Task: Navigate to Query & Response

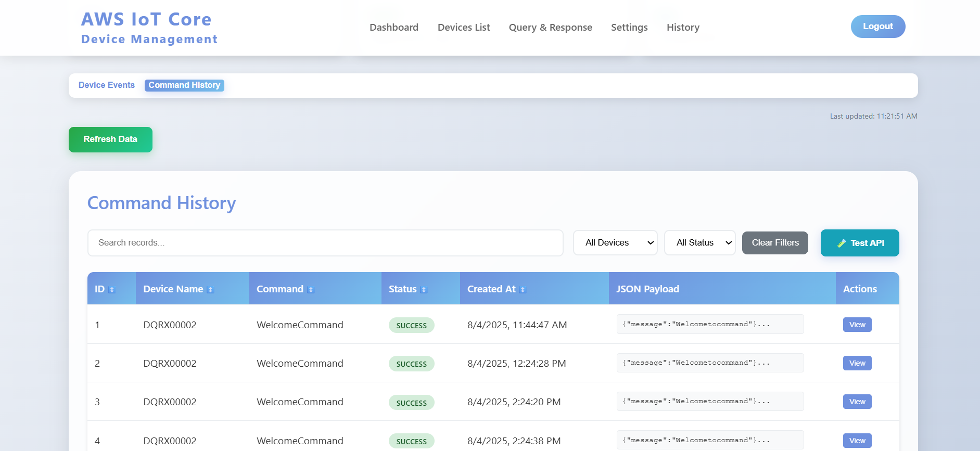Action: (550, 28)
